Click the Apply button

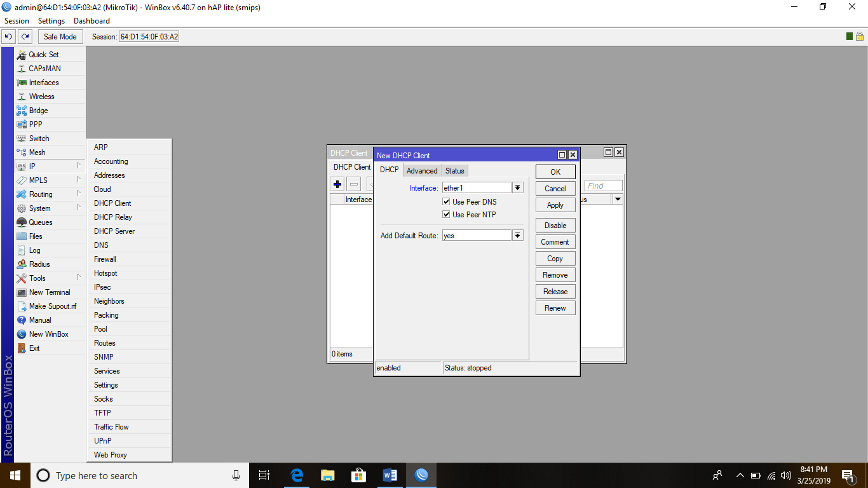tap(555, 205)
